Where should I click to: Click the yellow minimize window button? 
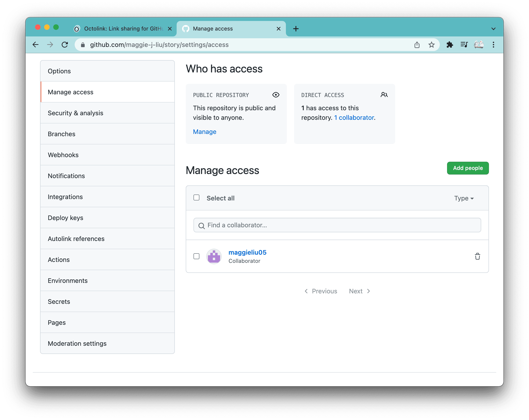47,27
